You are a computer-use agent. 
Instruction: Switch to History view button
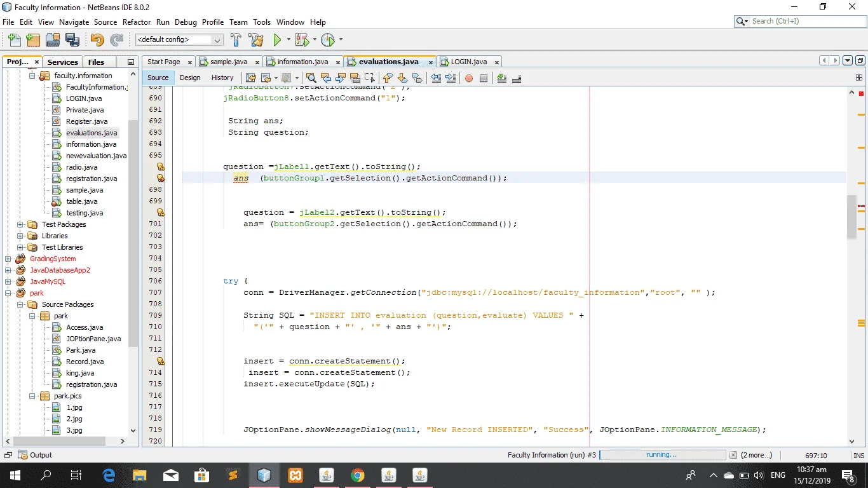222,78
